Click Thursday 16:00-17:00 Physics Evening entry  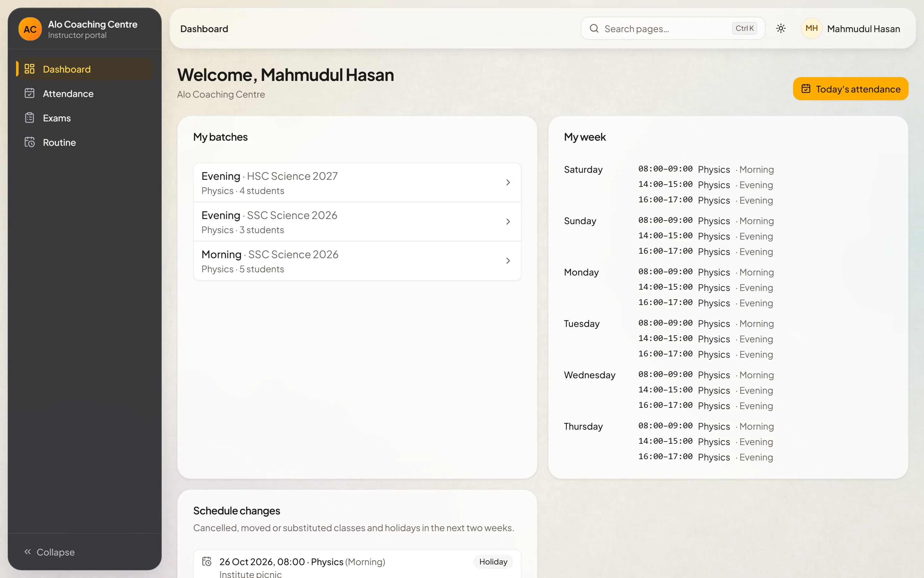(706, 457)
